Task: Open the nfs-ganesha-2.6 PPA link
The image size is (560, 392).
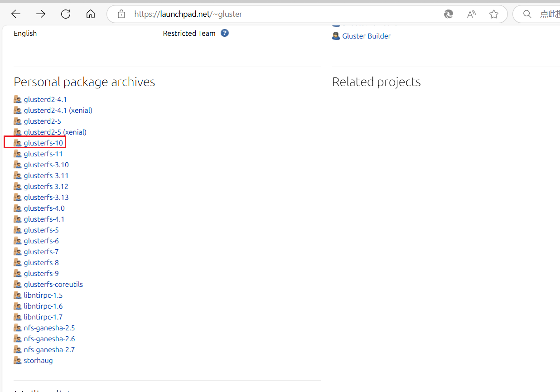Action: tap(49, 339)
